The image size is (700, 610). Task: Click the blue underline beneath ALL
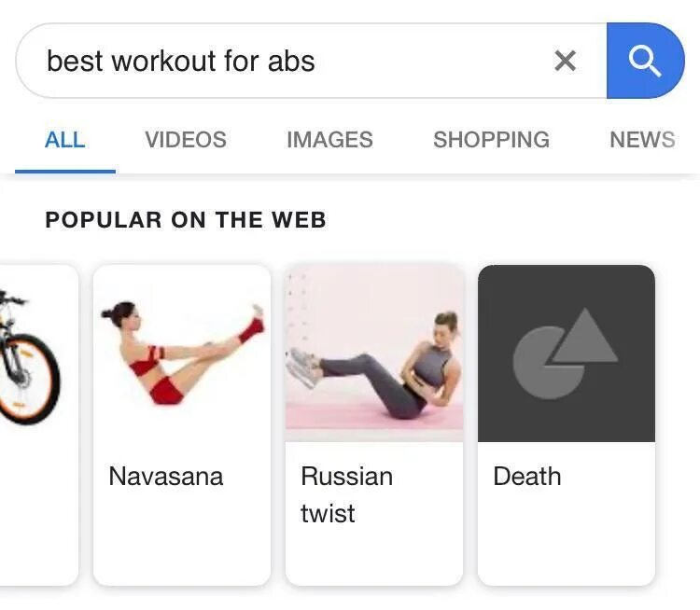click(x=65, y=172)
